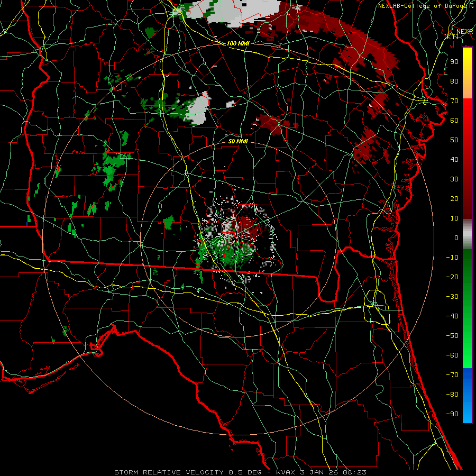Click the -80 value on the velocity scale

(452, 395)
